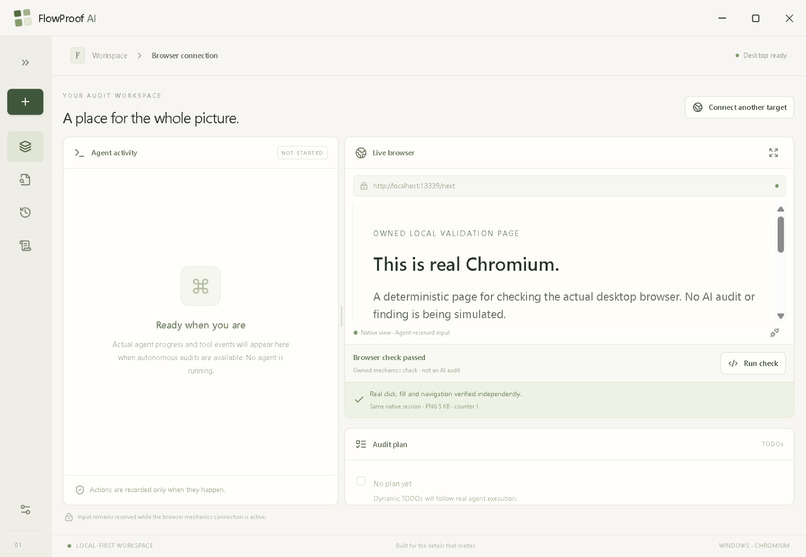Image resolution: width=806 pixels, height=557 pixels.
Task: Maximize the FlowProof AI window
Action: (x=756, y=18)
